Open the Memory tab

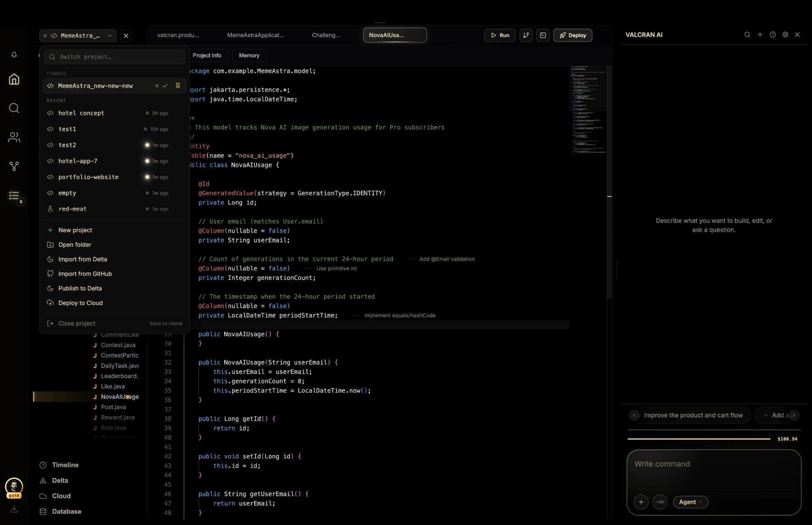click(x=249, y=55)
